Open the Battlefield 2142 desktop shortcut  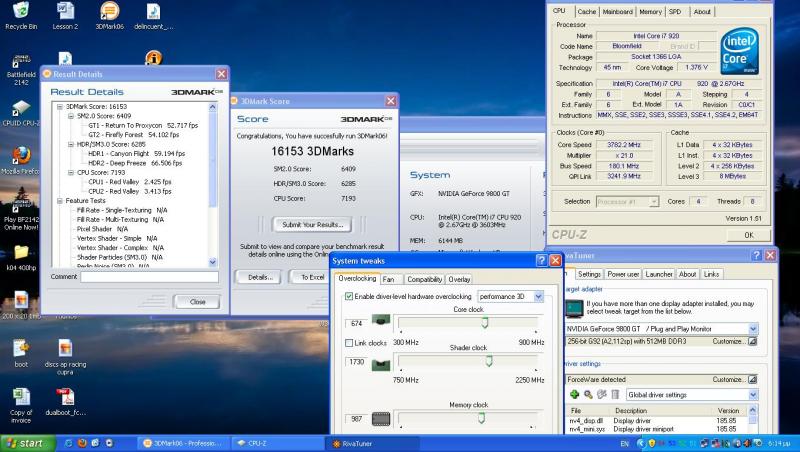21,61
